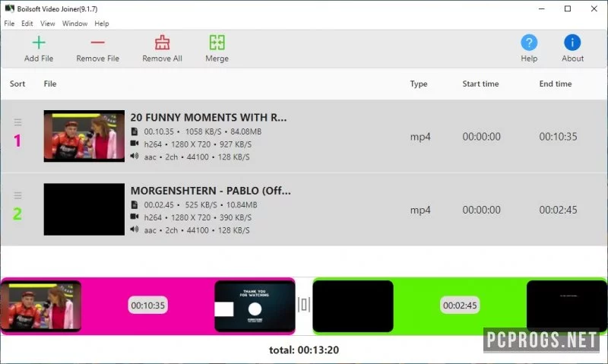
Task: Click the total: 00:13:20 status text
Action: [x=304, y=350]
